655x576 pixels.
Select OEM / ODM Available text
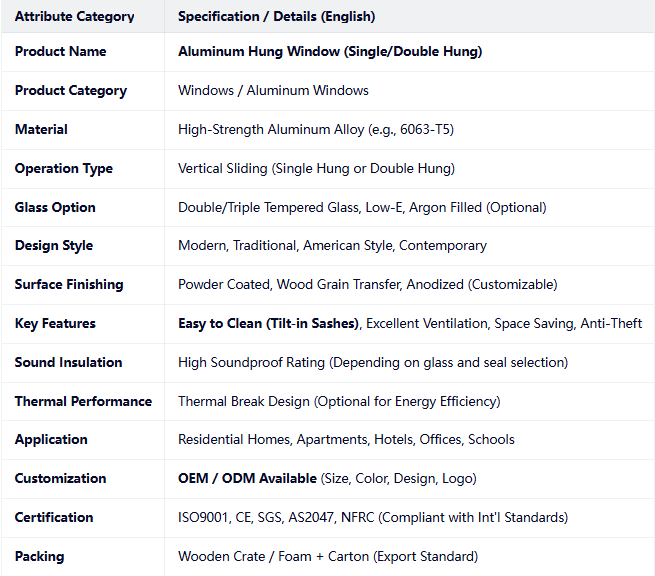pyautogui.click(x=247, y=478)
